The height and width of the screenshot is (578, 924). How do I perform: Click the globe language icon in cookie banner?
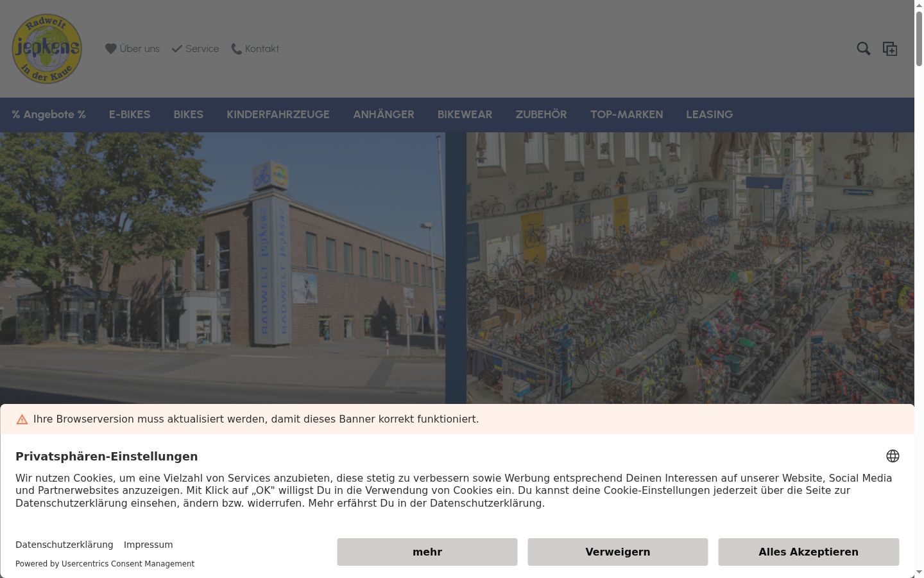(x=893, y=456)
